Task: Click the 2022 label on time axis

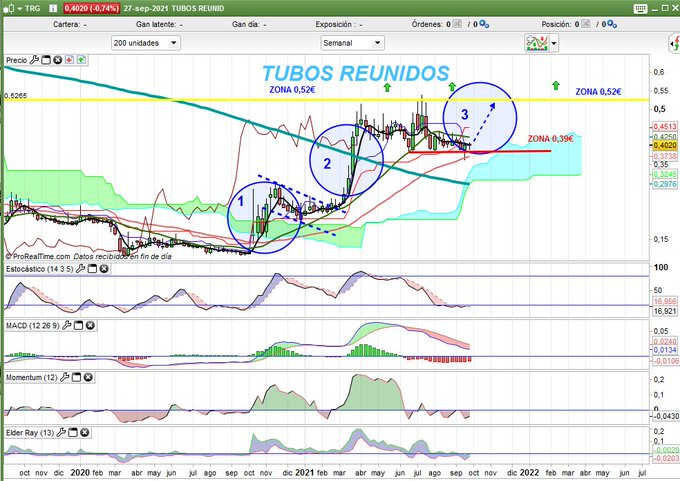Action: pos(529,472)
